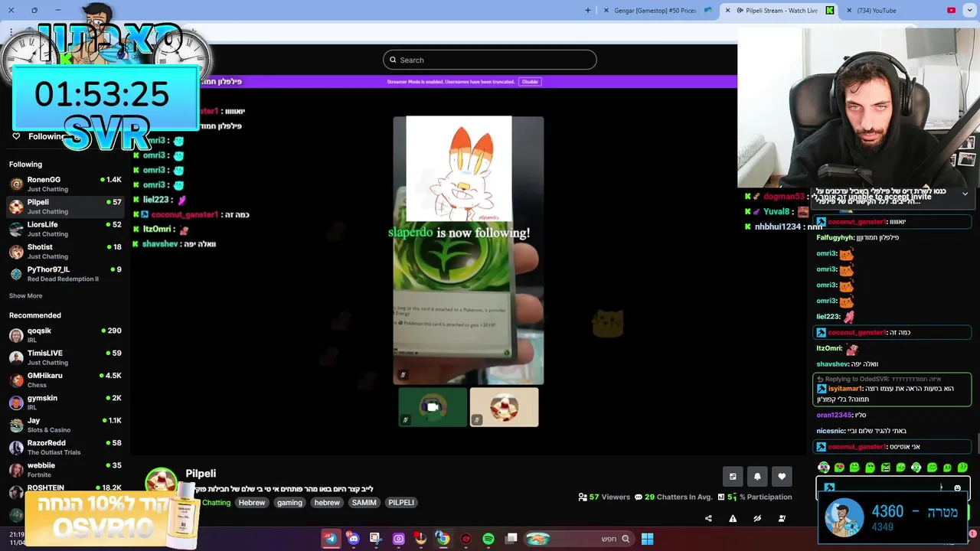The width and height of the screenshot is (980, 551).
Task: Open Discord from the taskbar
Action: click(353, 539)
